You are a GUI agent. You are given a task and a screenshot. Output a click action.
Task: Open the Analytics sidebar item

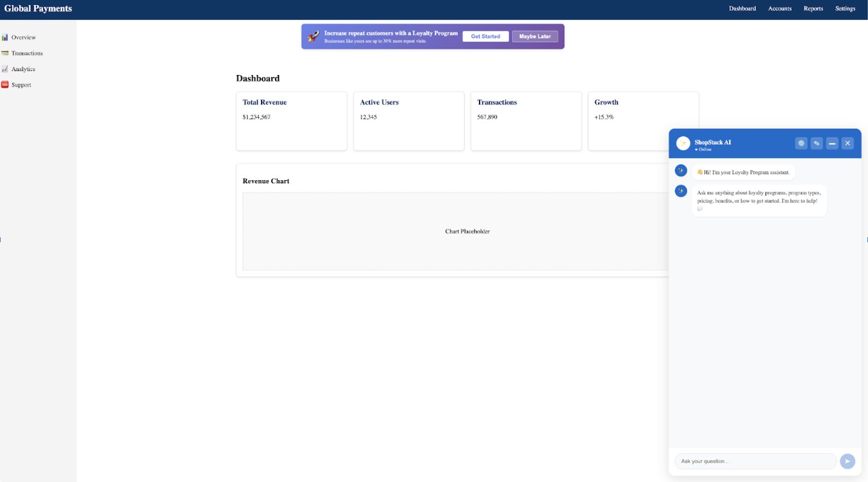[x=23, y=69]
